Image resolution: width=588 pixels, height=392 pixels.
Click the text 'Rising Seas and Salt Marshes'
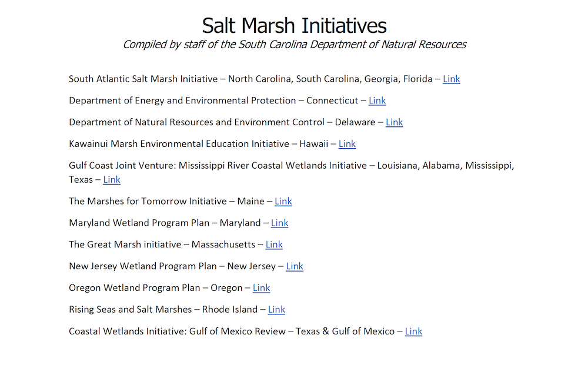point(130,310)
